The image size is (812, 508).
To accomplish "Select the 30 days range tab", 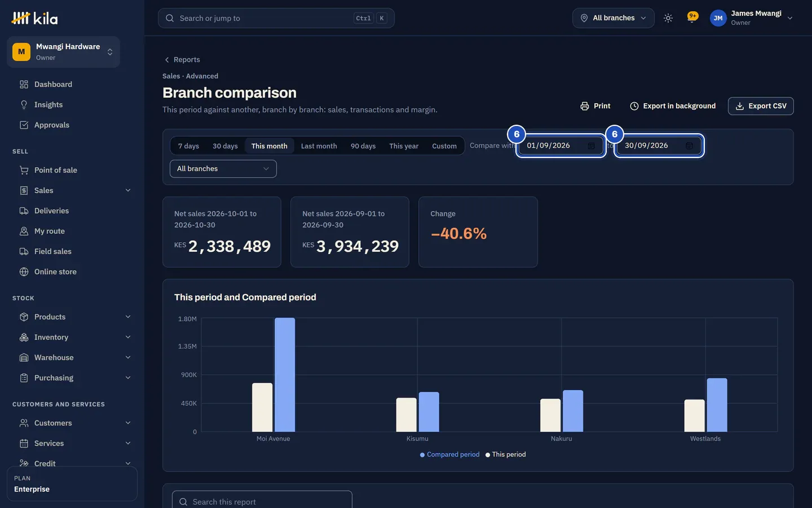I will pyautogui.click(x=225, y=146).
